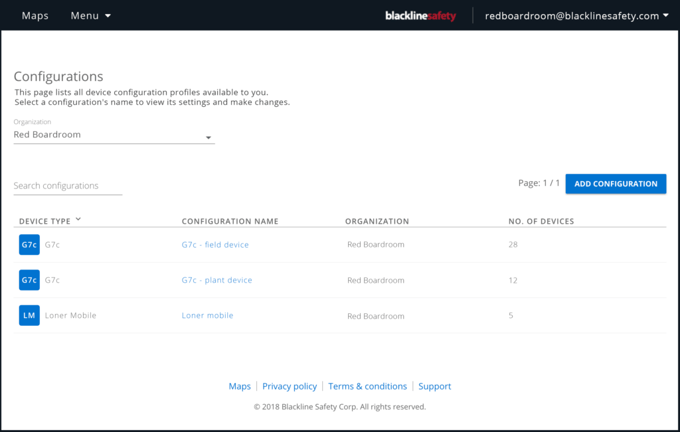This screenshot has height=432, width=680.
Task: Sort by the Configuration Name column header
Action: point(230,221)
